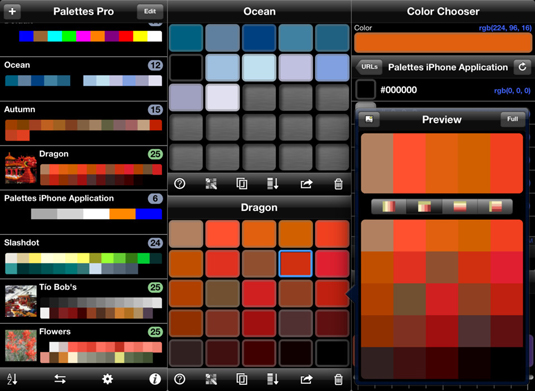Viewport: 535px width, 391px height.
Task: Tap the 15 count badge on Autumn
Action: click(155, 110)
